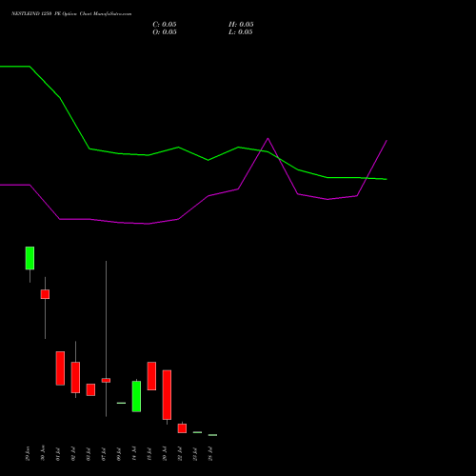
Task: Select the 'O: 0.05' open value
Action: pos(165,32)
